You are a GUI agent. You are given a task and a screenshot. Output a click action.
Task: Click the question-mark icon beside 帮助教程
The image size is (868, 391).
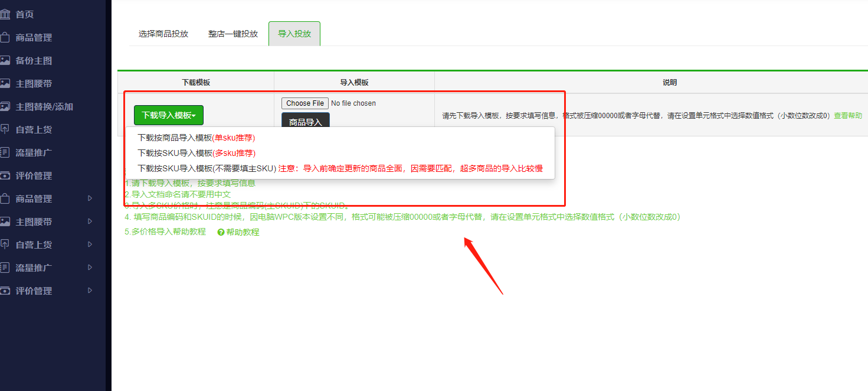tap(221, 233)
